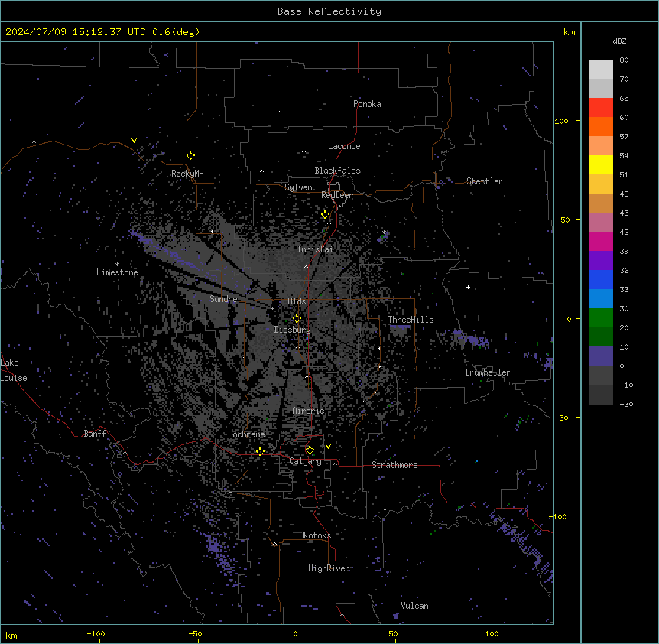Click the yellow diamond marker below Cochrane
The image size is (659, 644).
(260, 451)
